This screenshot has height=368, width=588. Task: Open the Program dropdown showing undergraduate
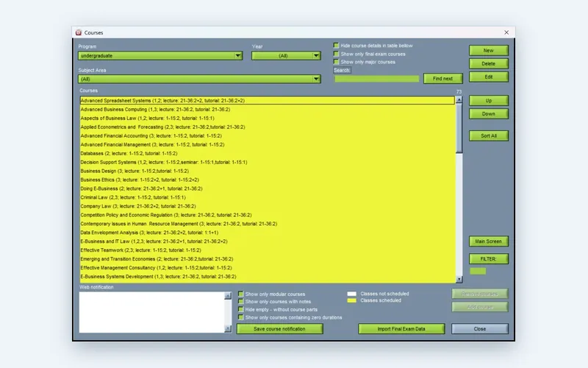(x=160, y=56)
